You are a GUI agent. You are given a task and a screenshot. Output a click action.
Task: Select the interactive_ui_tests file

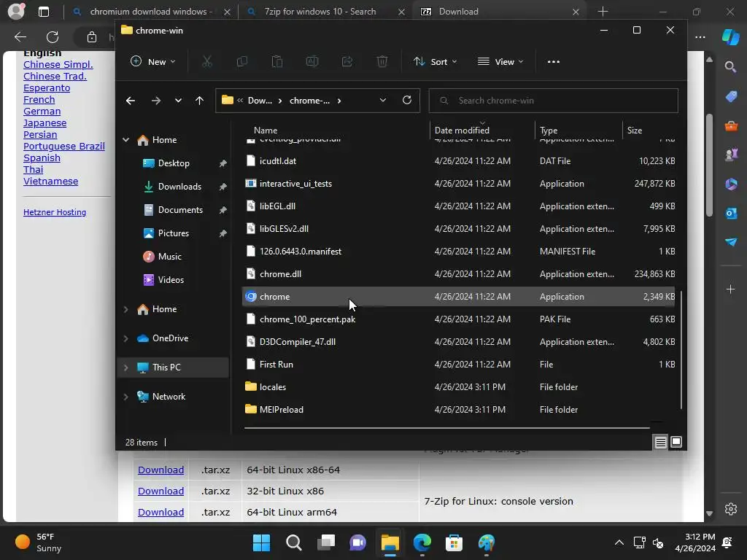458,183
